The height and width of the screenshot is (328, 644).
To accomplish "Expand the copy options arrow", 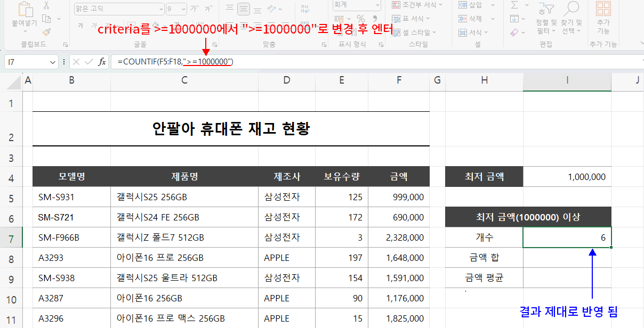I will (58, 19).
